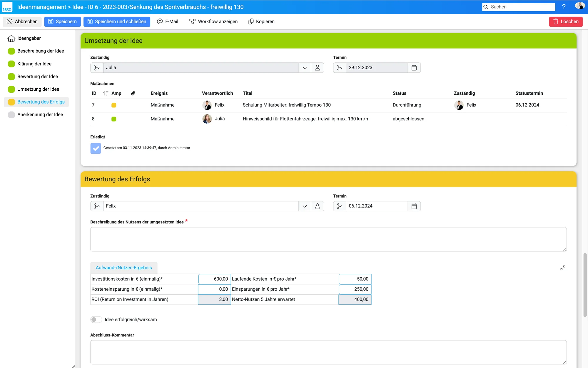Go to Bewertung der Idee section
The image size is (588, 368).
pyautogui.click(x=38, y=77)
